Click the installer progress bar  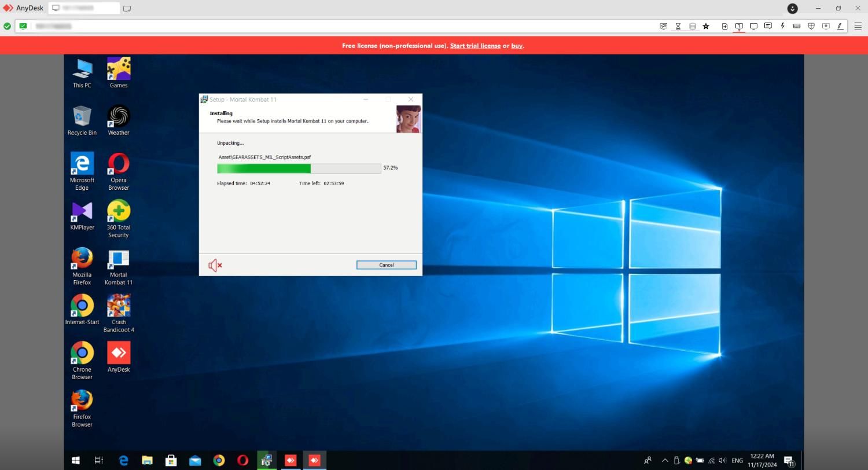[299, 168]
